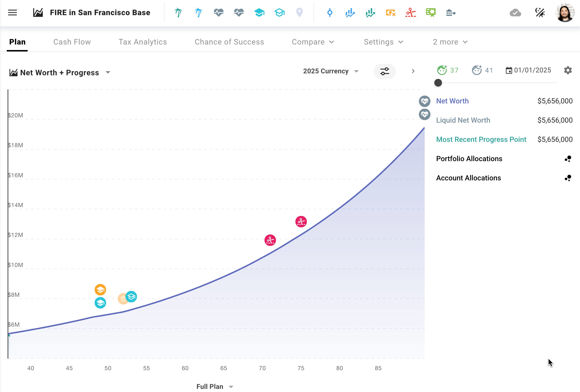Click the $20M axis label
The image size is (580, 392).
click(x=15, y=115)
